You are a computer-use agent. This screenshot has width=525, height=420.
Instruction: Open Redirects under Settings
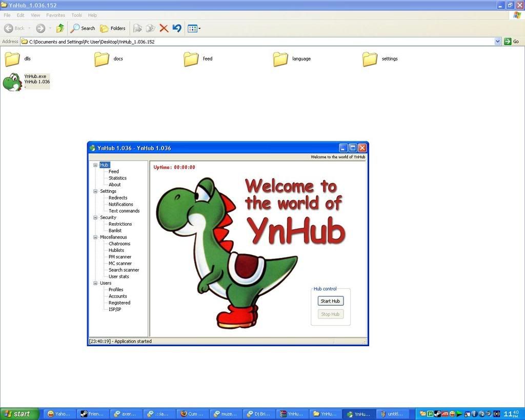pyautogui.click(x=118, y=198)
